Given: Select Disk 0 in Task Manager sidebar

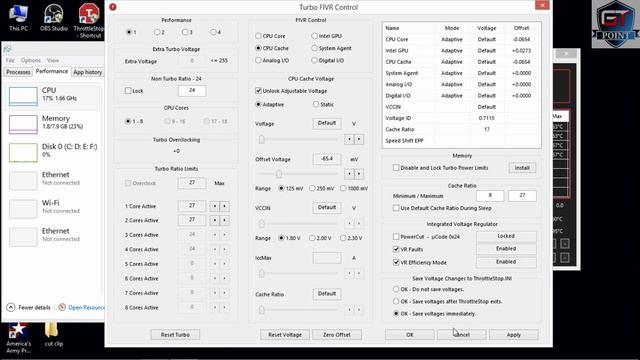Looking at the screenshot, I should (x=52, y=152).
